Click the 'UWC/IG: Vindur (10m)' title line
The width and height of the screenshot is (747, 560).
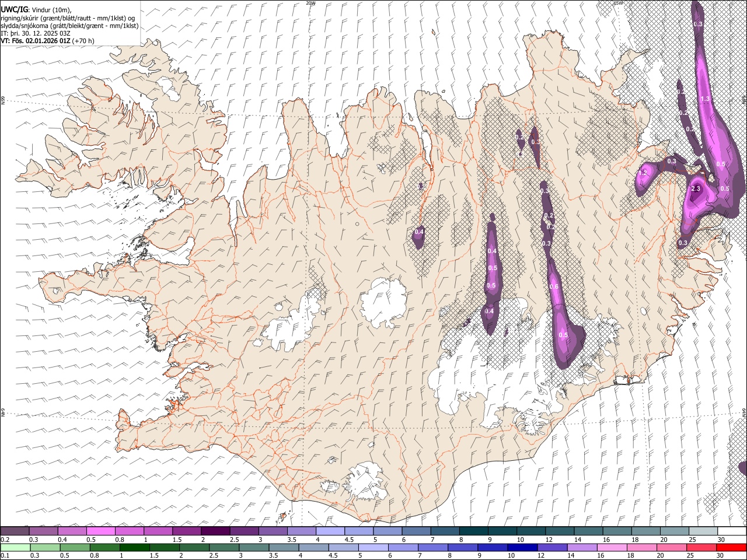pyautogui.click(x=36, y=9)
